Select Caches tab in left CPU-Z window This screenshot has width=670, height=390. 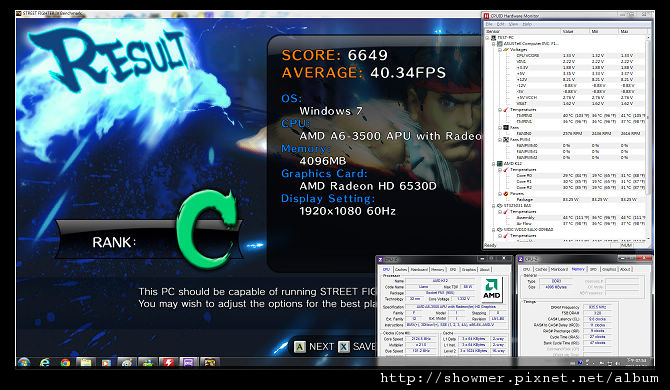pyautogui.click(x=401, y=270)
